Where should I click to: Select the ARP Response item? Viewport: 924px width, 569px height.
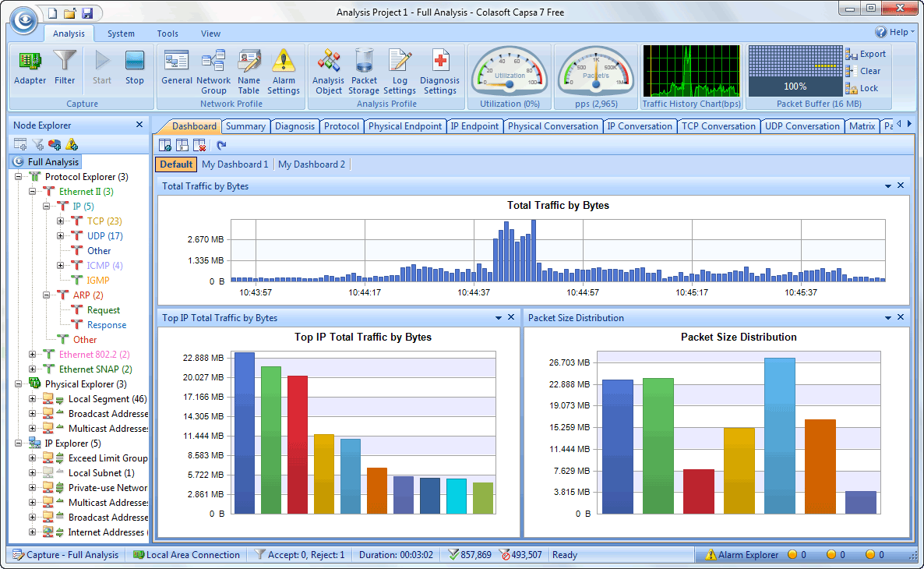107,325
